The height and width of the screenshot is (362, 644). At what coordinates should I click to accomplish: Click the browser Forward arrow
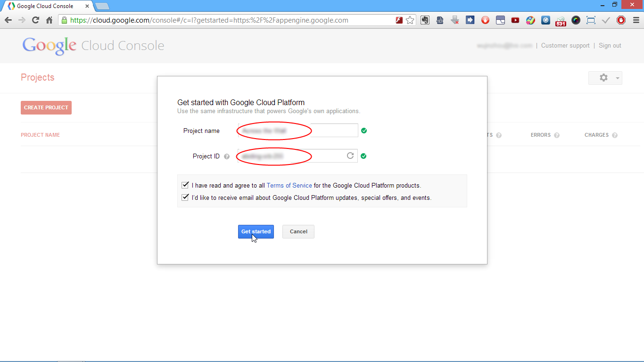point(22,20)
